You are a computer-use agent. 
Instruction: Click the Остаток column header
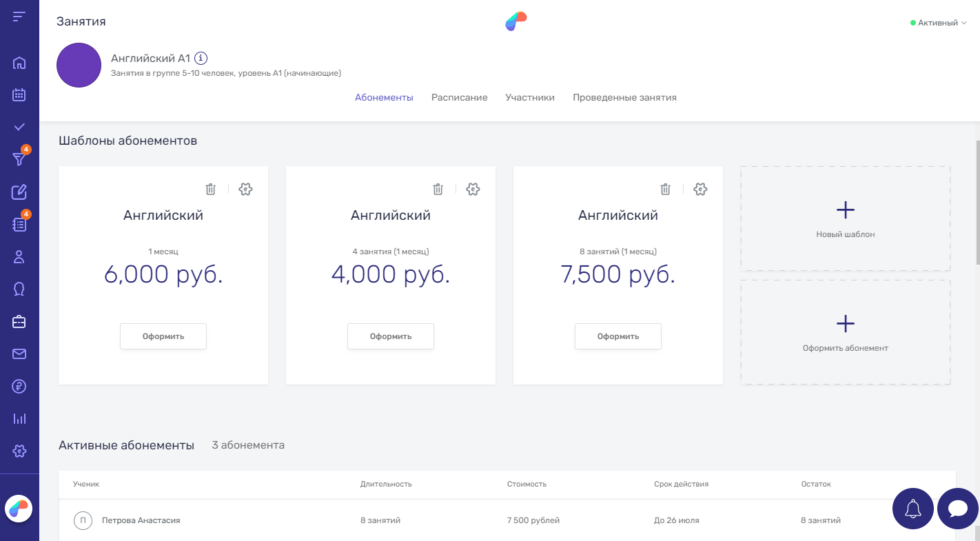coord(816,484)
